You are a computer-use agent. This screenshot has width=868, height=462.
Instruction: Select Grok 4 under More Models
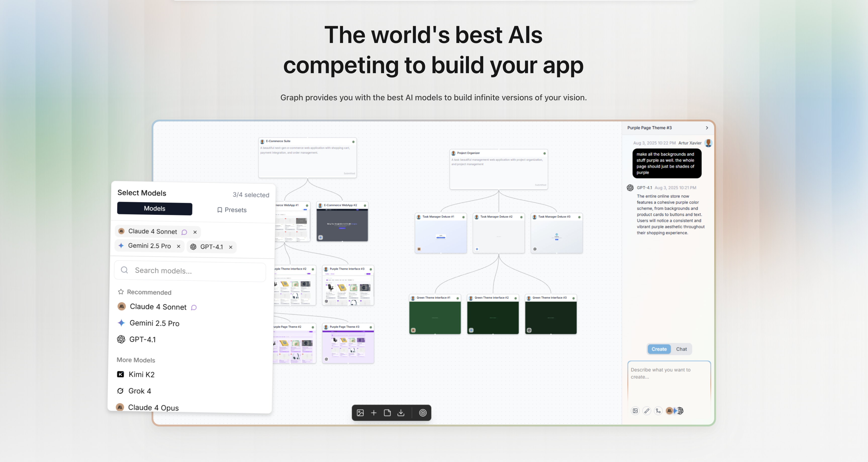click(x=134, y=391)
